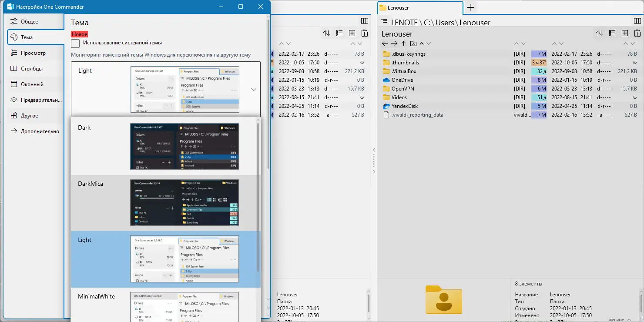Click plus-box new item icon in partially hidden pane
The height and width of the screenshot is (322, 644).
[352, 33]
